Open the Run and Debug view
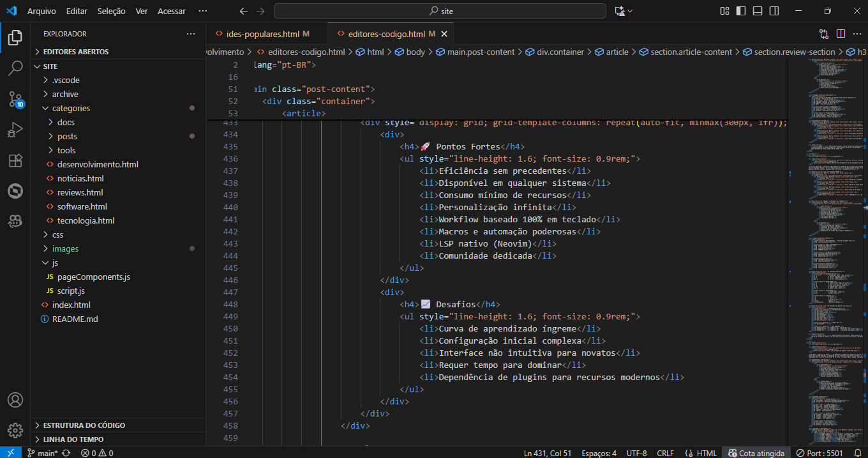 click(x=15, y=129)
